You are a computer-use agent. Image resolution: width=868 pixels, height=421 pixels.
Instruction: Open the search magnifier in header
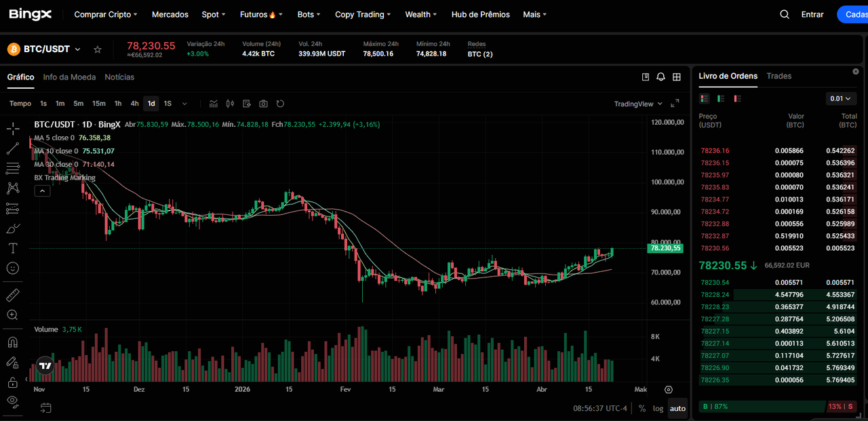(x=785, y=14)
